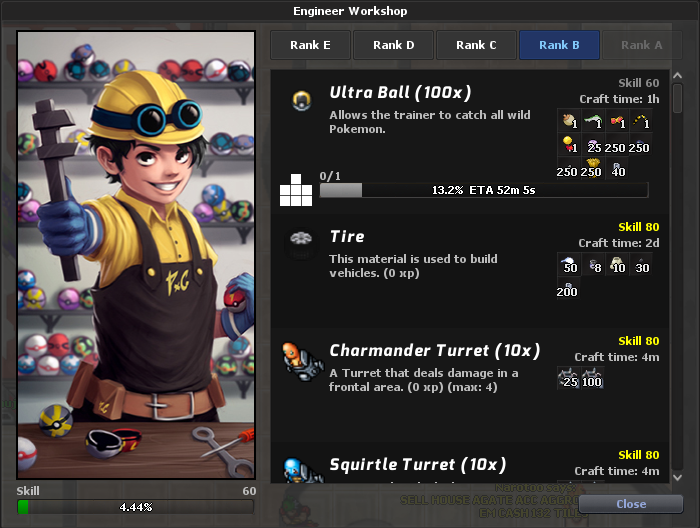Click the Tire ingredient requiring 50

point(569,264)
